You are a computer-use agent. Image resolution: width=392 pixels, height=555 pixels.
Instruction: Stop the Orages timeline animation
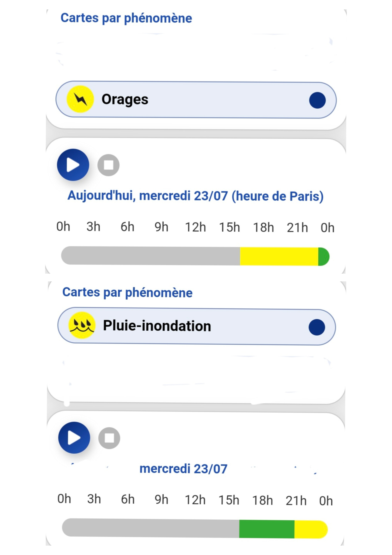point(108,165)
